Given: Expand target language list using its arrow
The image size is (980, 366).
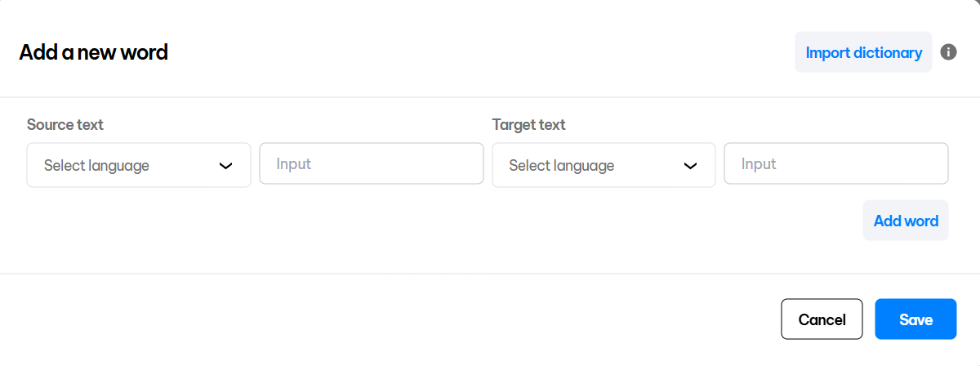Looking at the screenshot, I should [x=691, y=166].
